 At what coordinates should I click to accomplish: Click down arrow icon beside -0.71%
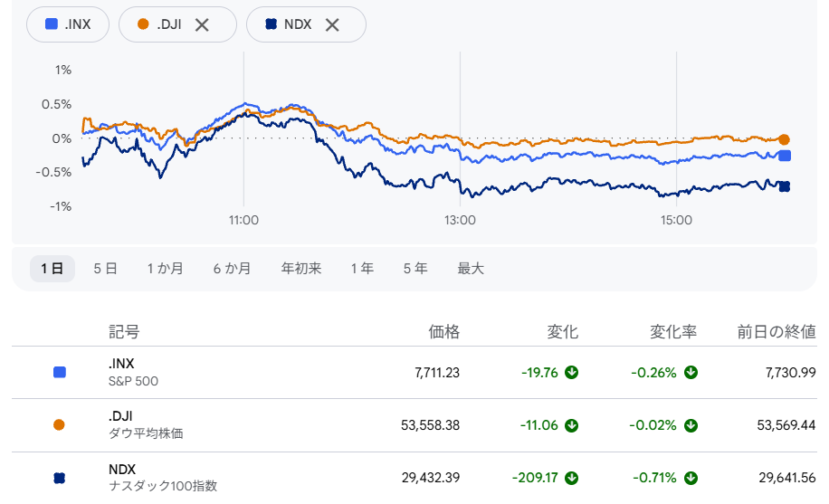(691, 478)
